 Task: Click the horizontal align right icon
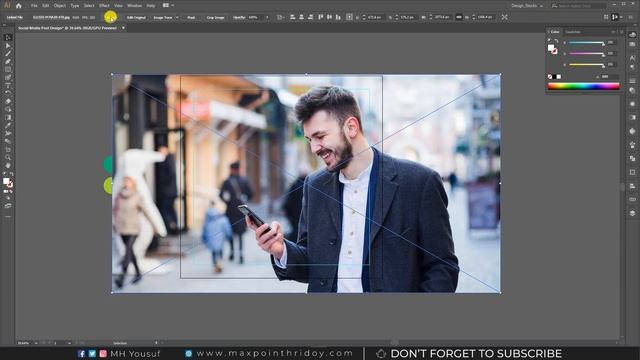tap(311, 17)
